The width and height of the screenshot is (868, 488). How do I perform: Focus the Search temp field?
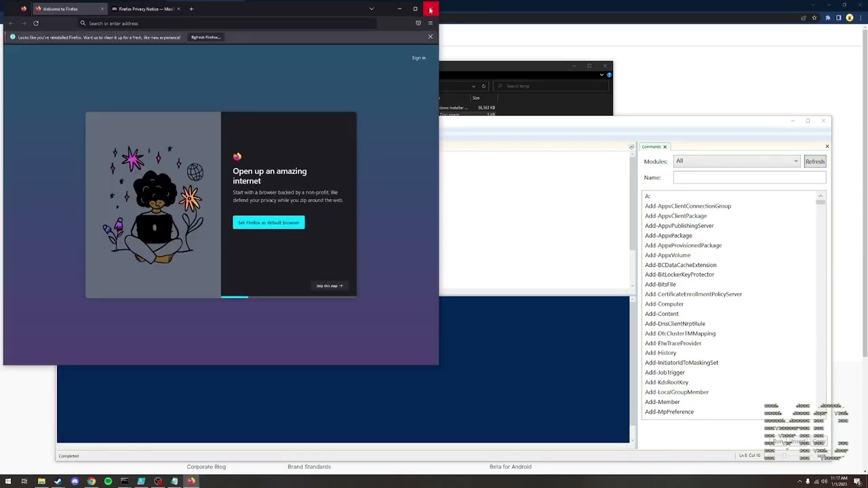[x=551, y=86]
